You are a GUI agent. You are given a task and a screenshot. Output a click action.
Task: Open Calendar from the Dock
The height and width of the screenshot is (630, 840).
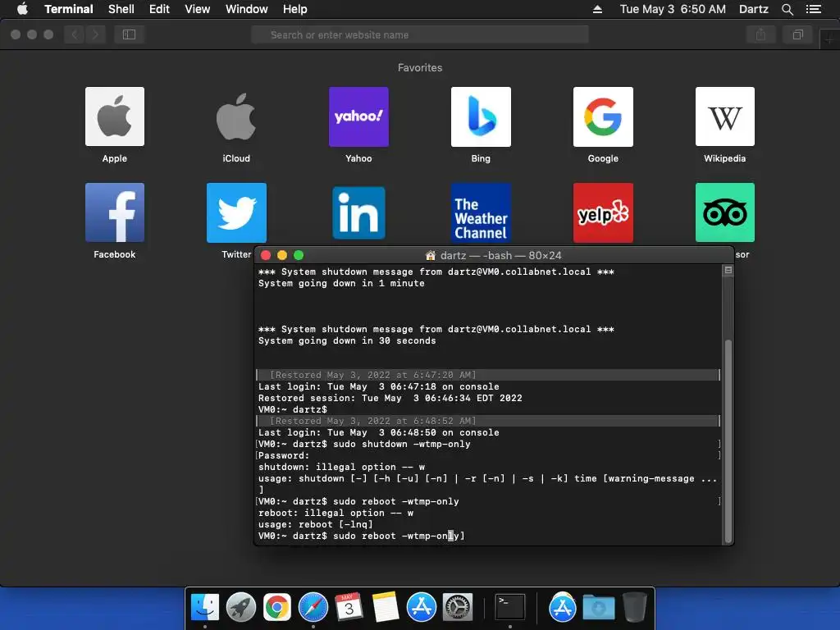click(349, 608)
